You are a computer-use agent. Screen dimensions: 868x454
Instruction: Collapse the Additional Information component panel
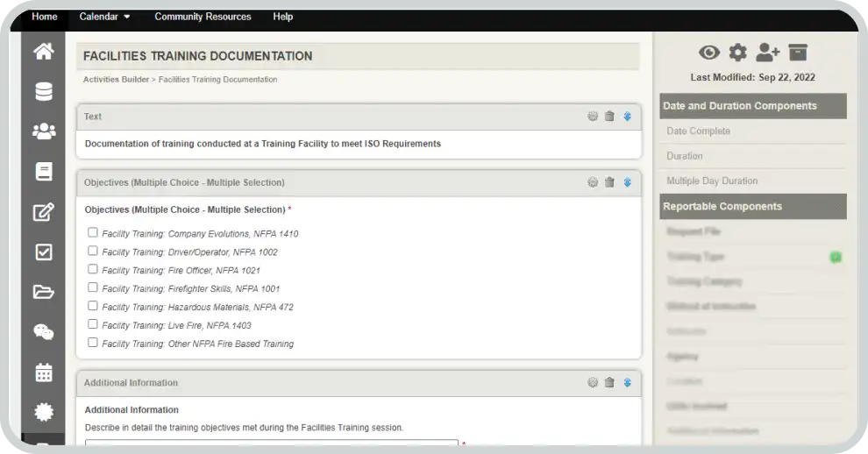627,382
